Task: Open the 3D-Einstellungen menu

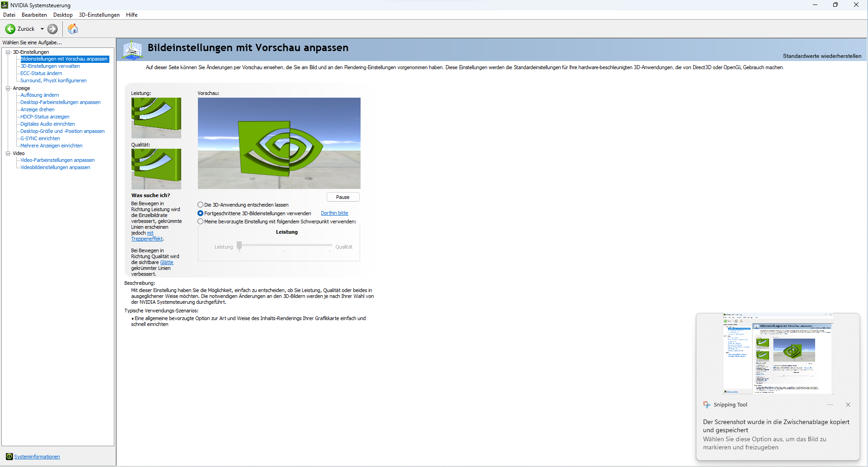Action: coord(99,15)
